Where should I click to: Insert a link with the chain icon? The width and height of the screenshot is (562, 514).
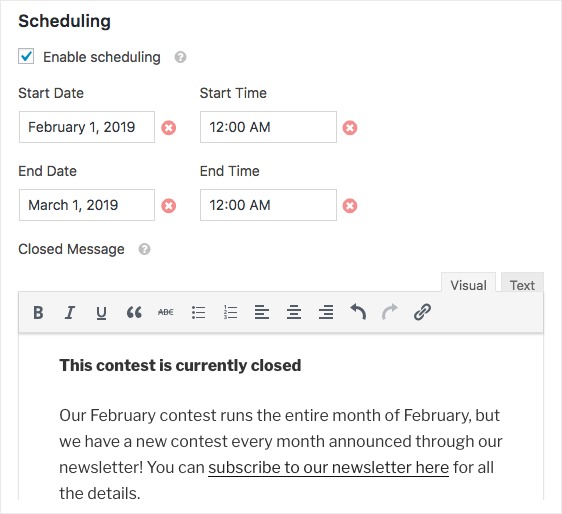click(422, 312)
